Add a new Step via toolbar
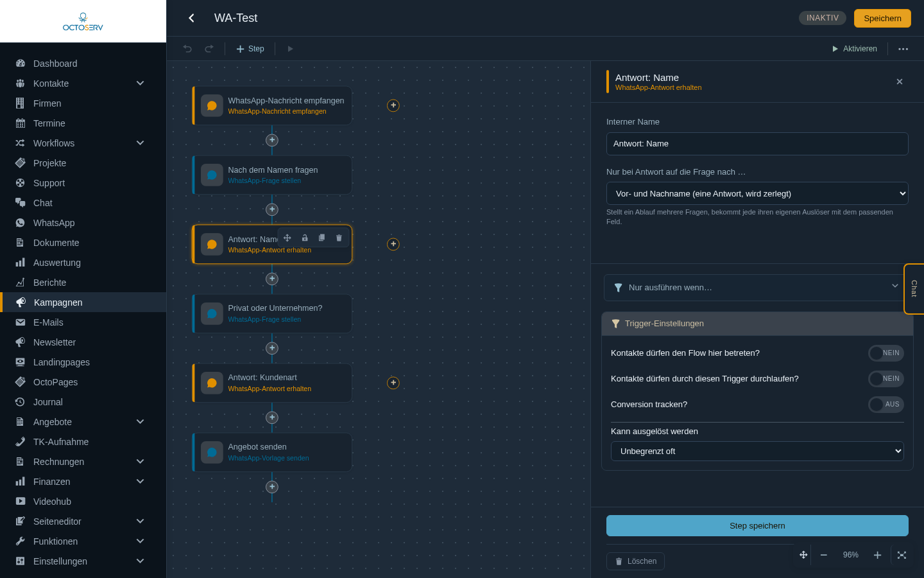The height and width of the screenshot is (578, 924). coord(250,49)
